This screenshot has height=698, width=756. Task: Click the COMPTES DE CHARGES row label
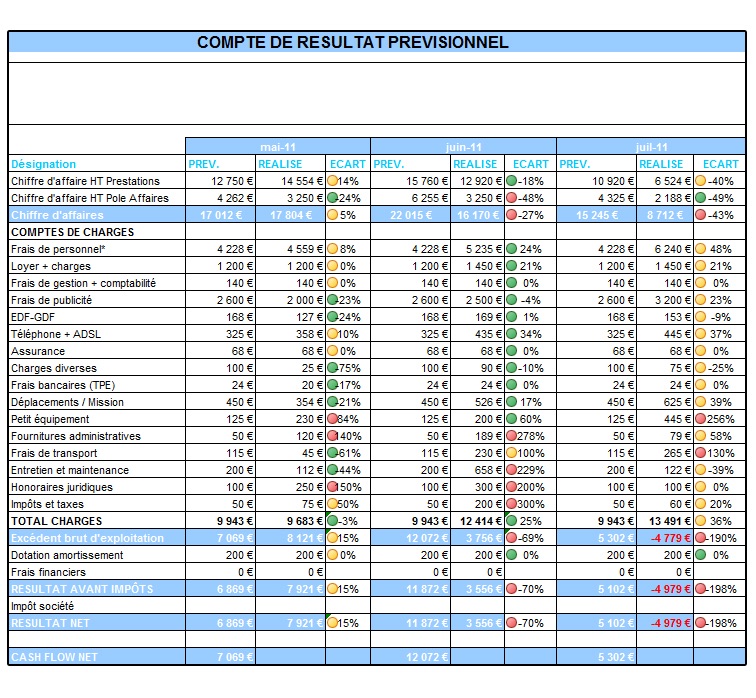72,232
